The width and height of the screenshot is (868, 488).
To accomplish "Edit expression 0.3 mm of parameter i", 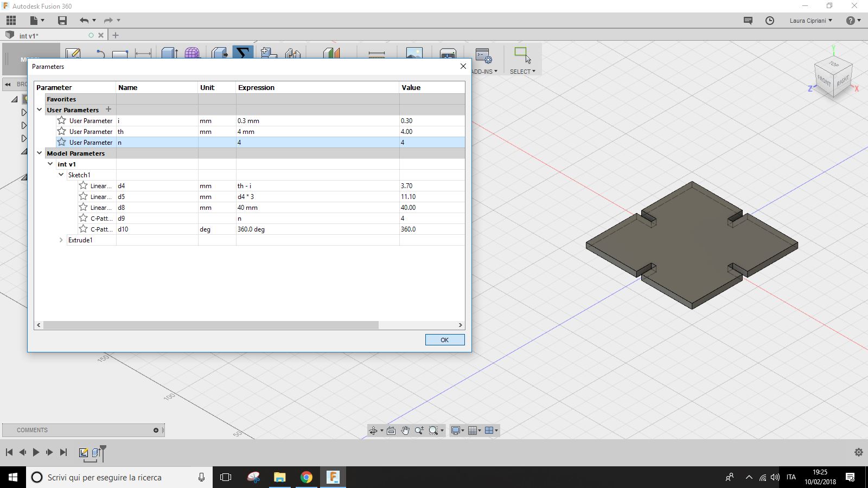I will 317,120.
